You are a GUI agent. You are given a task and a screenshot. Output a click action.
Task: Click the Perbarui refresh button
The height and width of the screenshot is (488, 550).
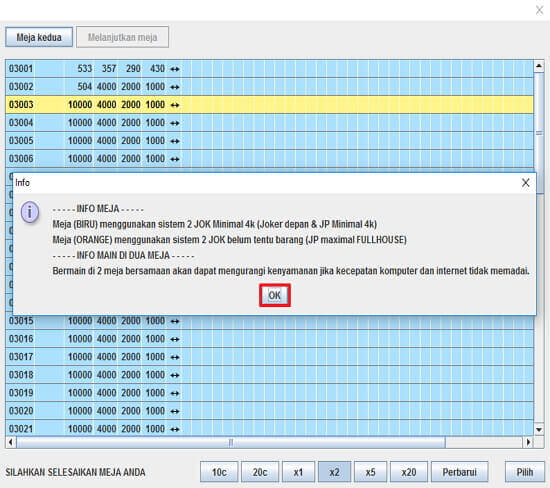click(460, 472)
